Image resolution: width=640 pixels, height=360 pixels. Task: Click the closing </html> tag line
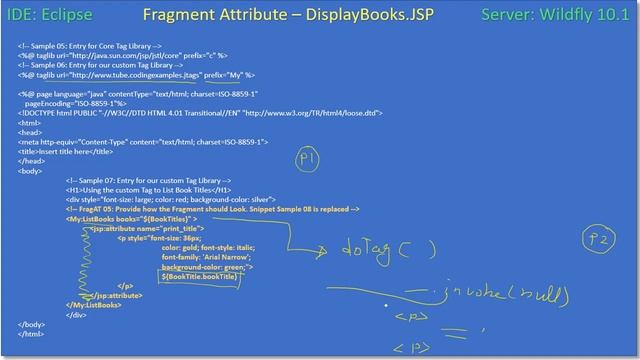(31, 334)
